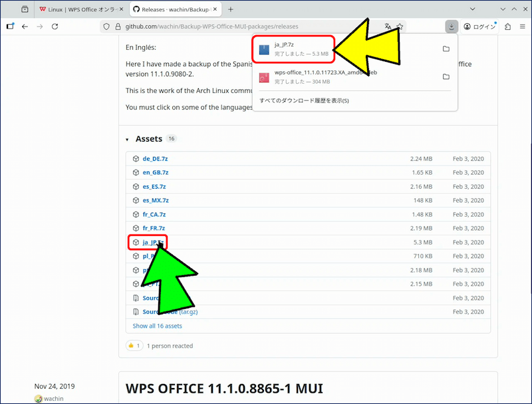Screen dimensions: 532x404
Task: Click the ログイン account button
Action: coord(480,27)
